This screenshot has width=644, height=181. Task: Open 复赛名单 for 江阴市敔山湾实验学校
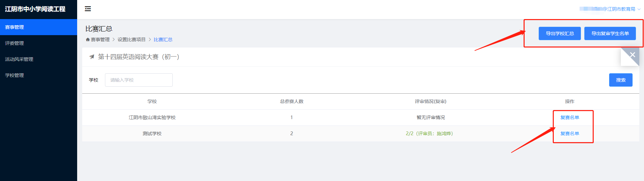pos(570,117)
